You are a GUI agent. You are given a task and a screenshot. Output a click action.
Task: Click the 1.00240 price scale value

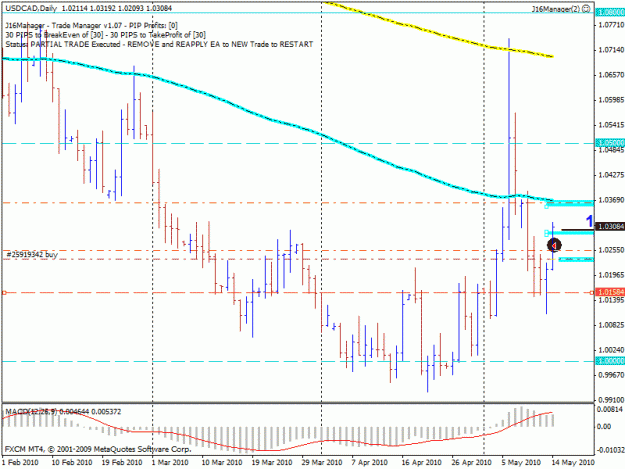611,350
